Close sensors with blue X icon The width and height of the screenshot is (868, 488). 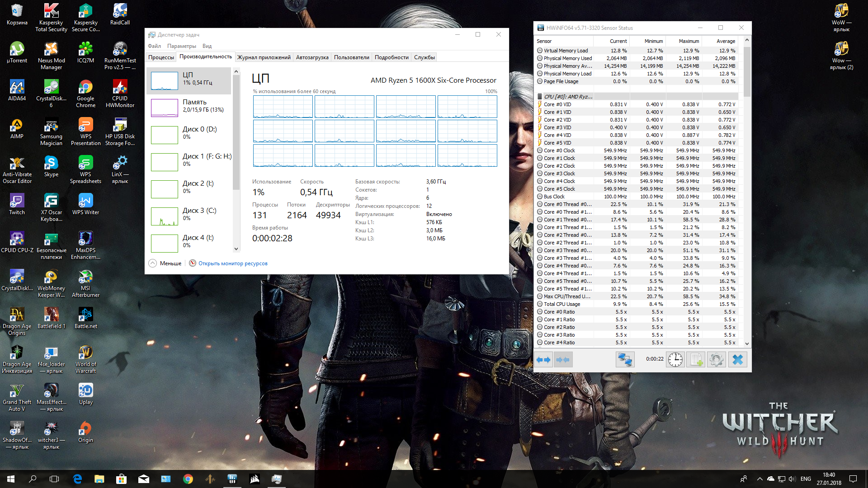pyautogui.click(x=737, y=360)
